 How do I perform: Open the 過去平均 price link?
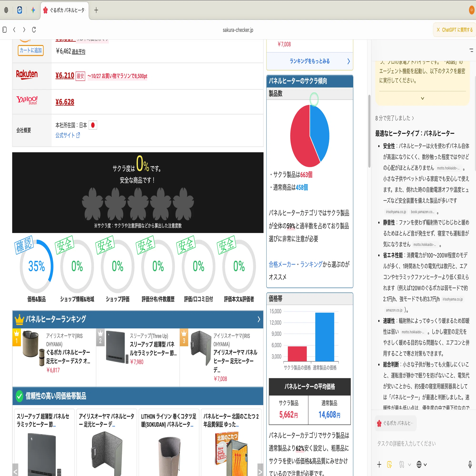tap(78, 51)
